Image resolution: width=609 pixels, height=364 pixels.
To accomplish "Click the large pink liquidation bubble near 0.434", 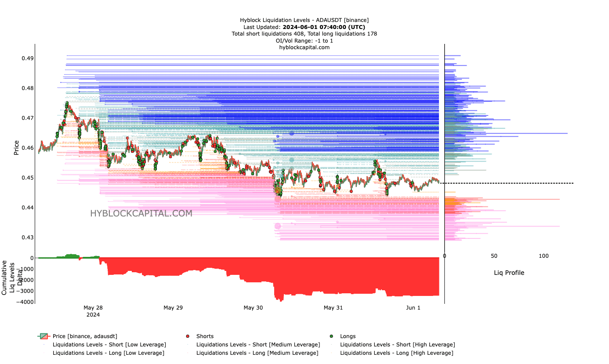I will [x=278, y=226].
